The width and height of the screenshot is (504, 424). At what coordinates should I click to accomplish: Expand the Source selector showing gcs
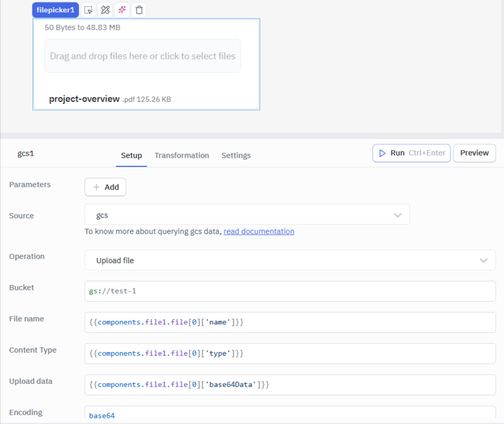(247, 215)
